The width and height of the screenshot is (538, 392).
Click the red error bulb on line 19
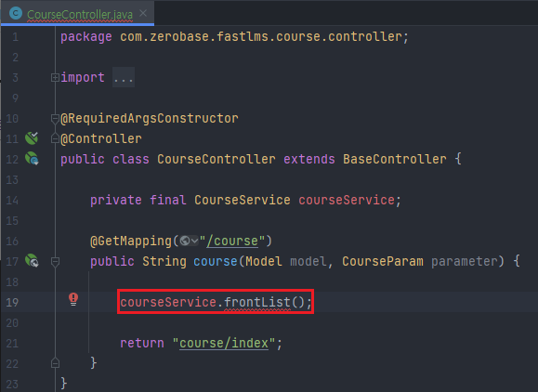pyautogui.click(x=73, y=299)
